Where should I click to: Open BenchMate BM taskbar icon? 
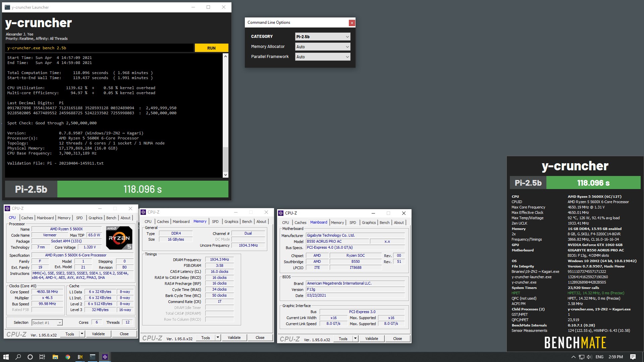click(80, 357)
